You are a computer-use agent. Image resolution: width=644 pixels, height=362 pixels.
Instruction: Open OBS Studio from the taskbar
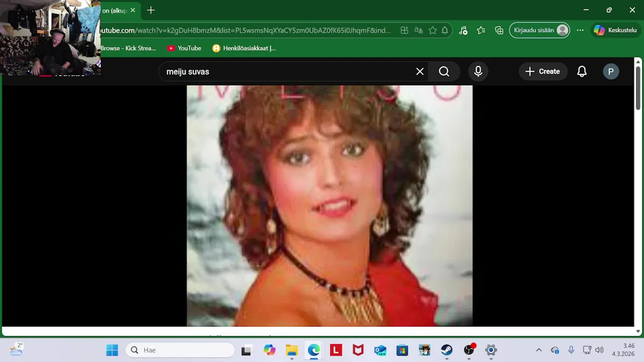469,350
